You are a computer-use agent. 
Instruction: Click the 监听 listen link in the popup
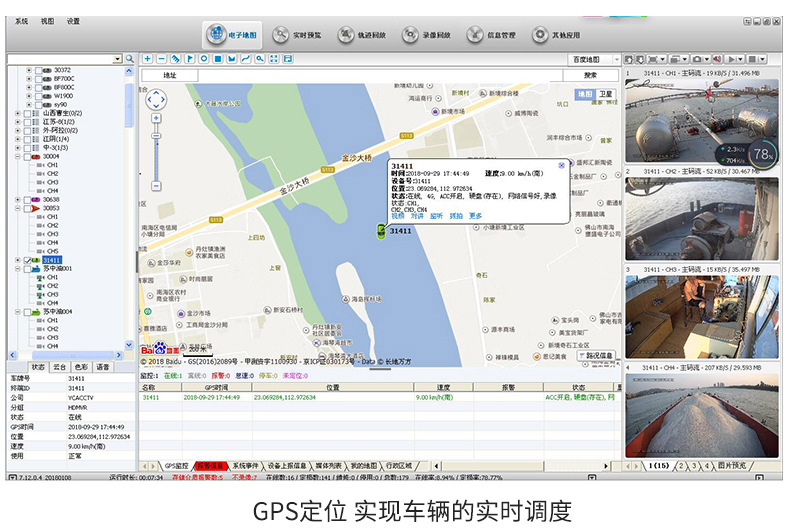click(436, 216)
